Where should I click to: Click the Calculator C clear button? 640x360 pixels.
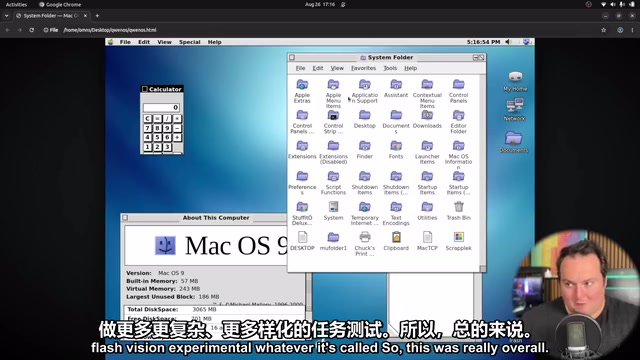(147, 118)
